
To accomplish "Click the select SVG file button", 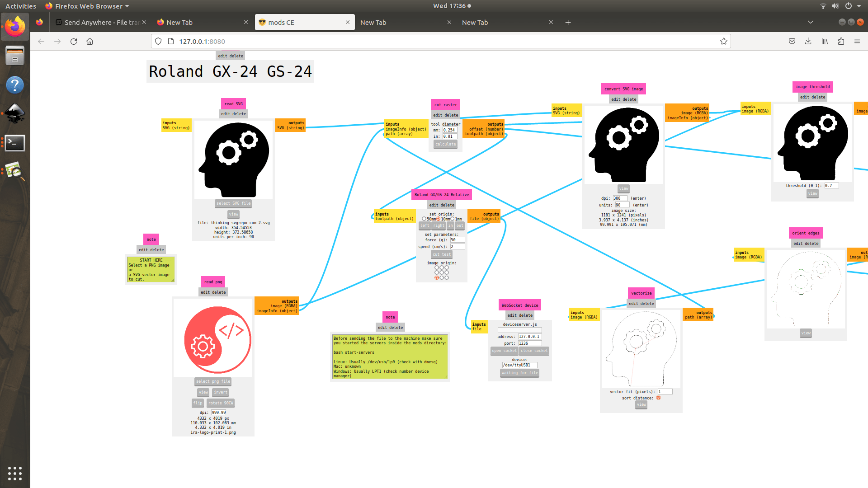I will 233,203.
